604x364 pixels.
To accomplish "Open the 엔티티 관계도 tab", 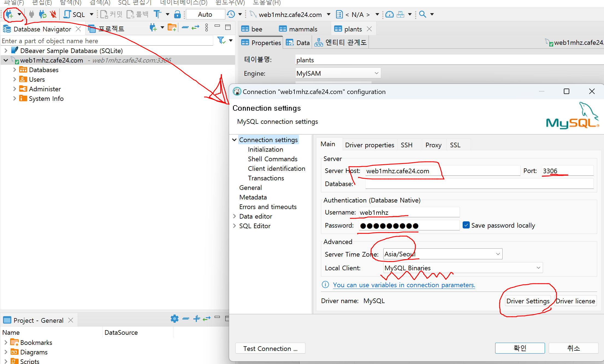I will (341, 43).
